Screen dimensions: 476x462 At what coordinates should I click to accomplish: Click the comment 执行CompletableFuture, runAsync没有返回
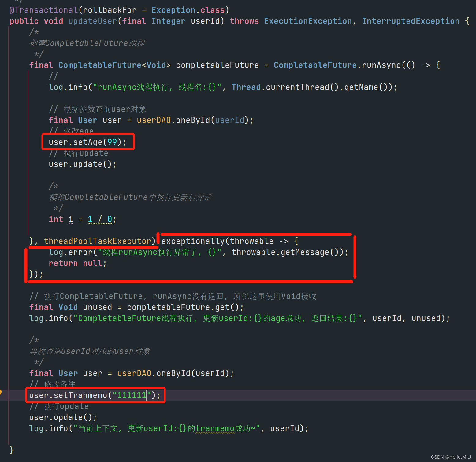(173, 296)
